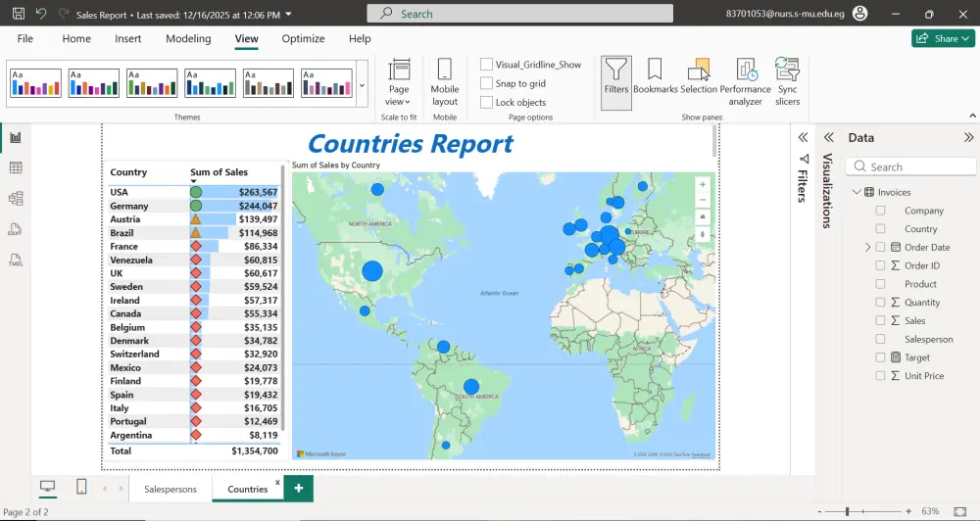Open Table view in left sidebar
This screenshot has height=521, width=980.
[16, 167]
